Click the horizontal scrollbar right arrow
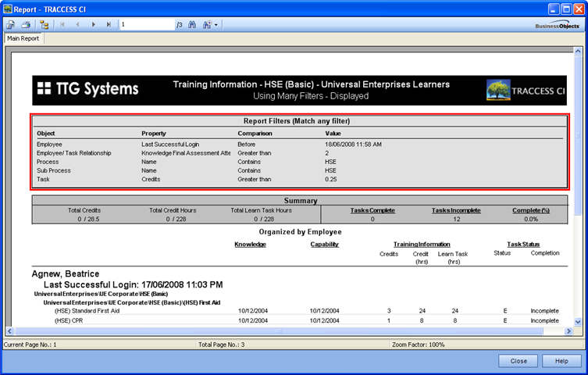Screen dimensions: 588x375 [568, 331]
